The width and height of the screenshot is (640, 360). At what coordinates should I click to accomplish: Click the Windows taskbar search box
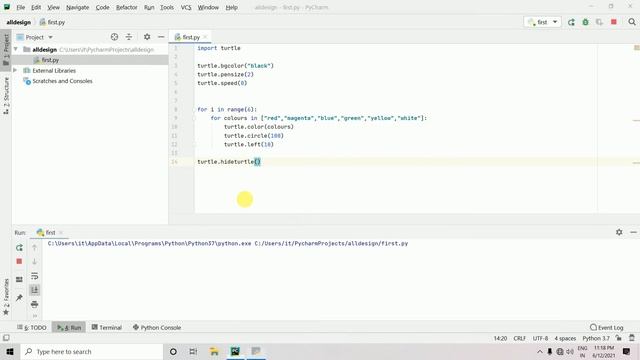pos(92,351)
